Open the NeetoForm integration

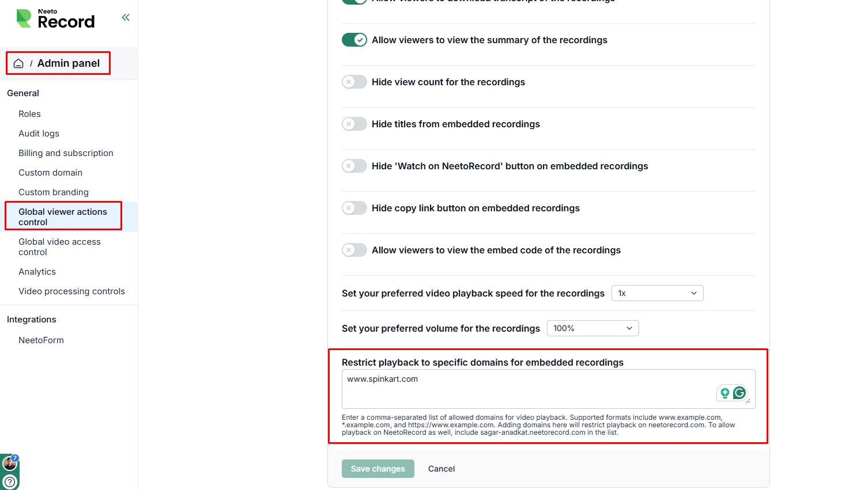[41, 340]
